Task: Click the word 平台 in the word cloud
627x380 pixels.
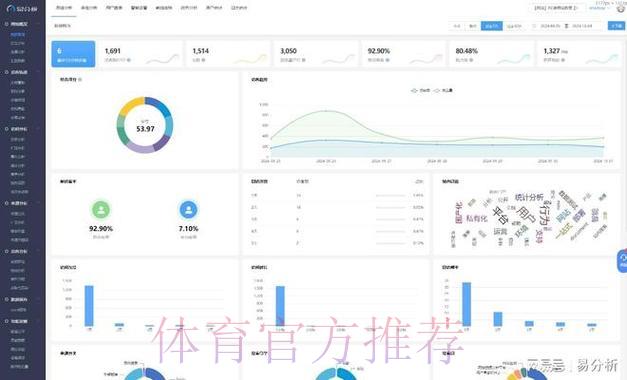Action: click(500, 215)
